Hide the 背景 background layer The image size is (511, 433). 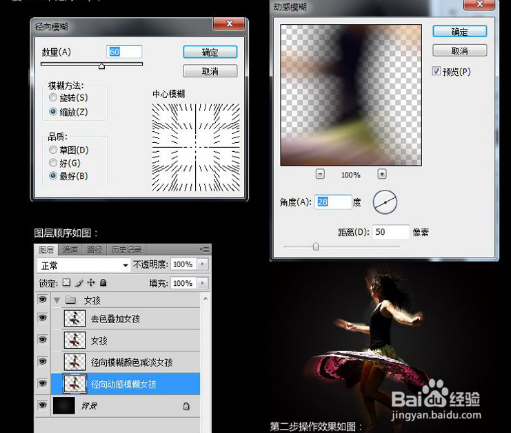tap(43, 405)
